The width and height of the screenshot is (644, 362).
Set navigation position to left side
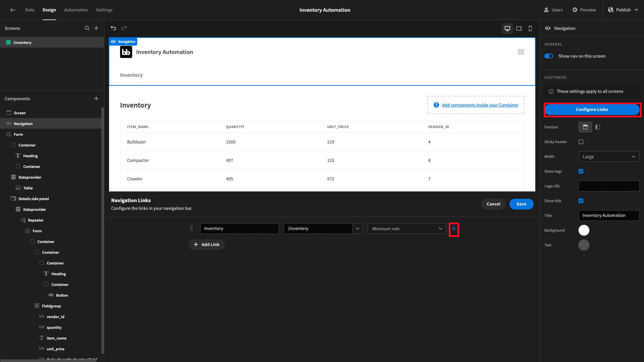pos(598,127)
